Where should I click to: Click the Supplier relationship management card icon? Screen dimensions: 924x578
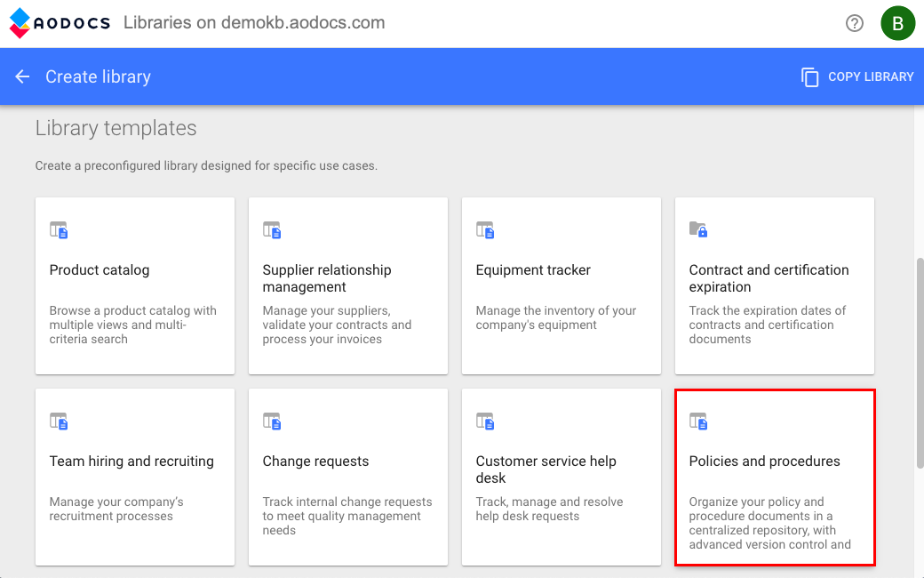(x=272, y=230)
